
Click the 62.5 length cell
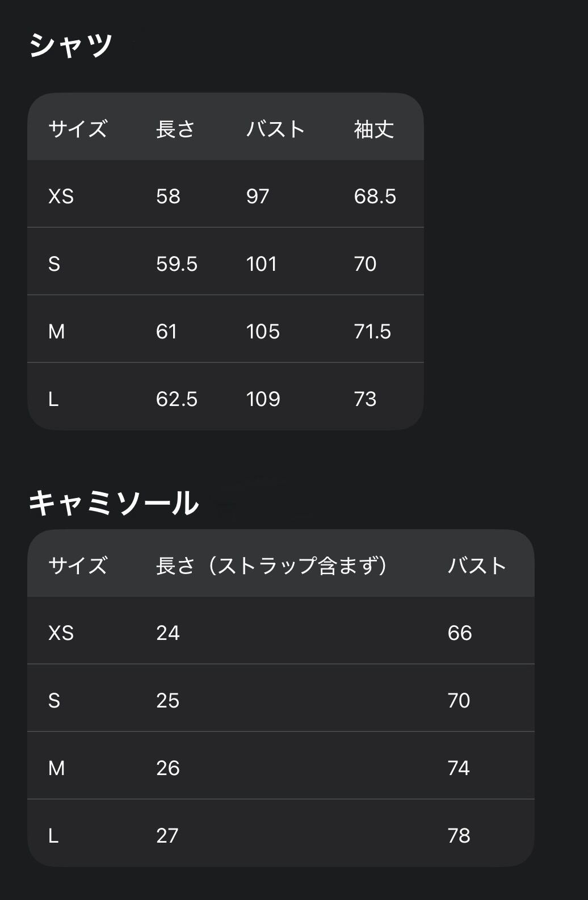click(x=177, y=399)
